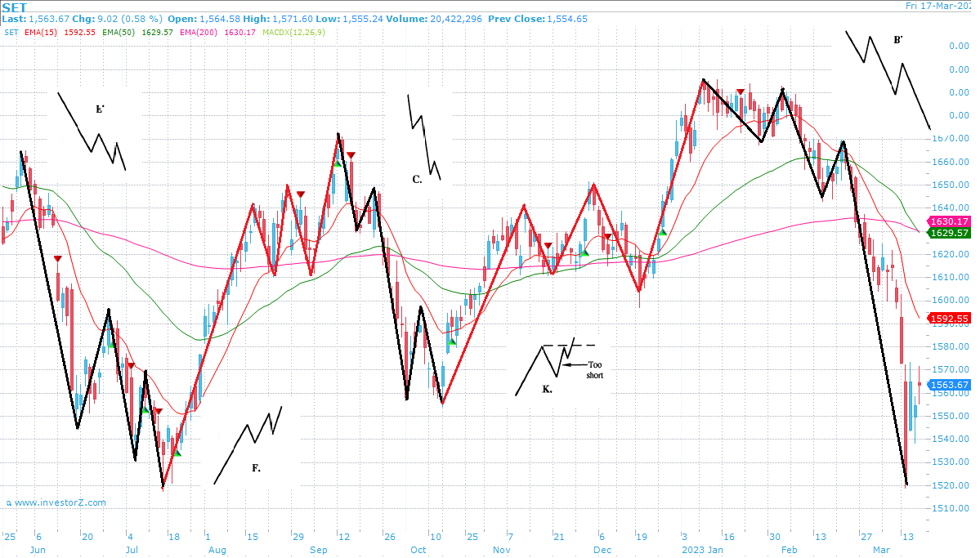Select the Volume figure 20,422,296
This screenshot has height=558, width=980.
click(455, 19)
